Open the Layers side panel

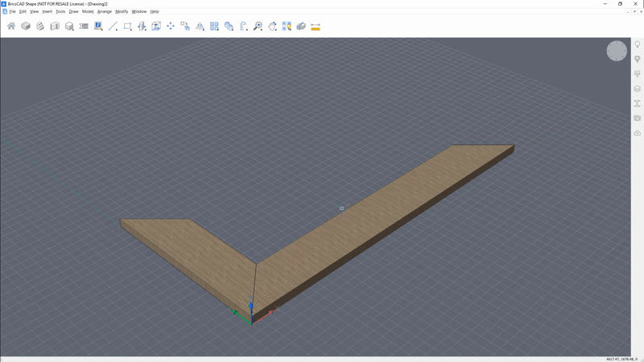point(638,88)
